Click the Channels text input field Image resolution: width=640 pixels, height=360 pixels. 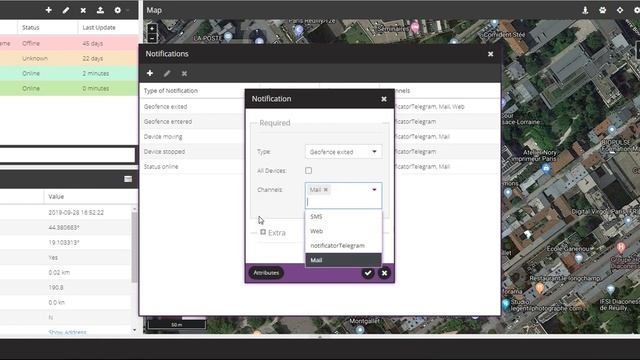(x=343, y=202)
